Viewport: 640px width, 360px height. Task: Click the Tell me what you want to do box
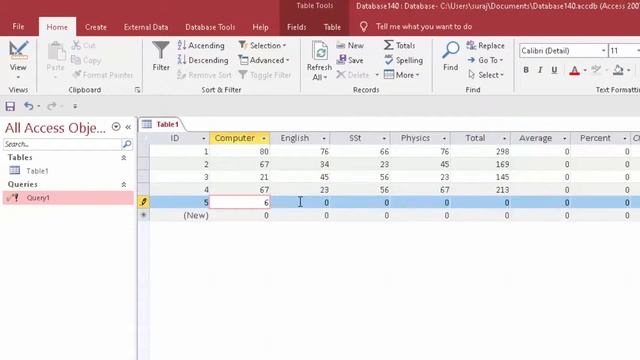424,27
